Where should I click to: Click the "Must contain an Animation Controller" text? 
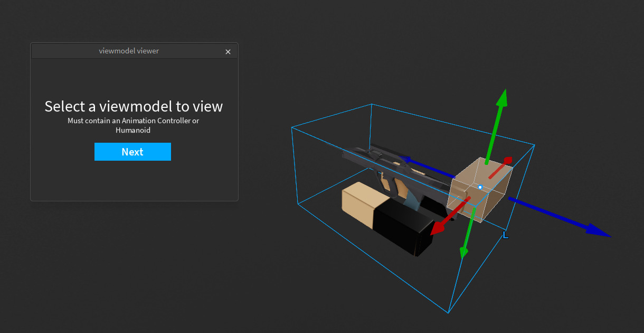[x=129, y=121]
